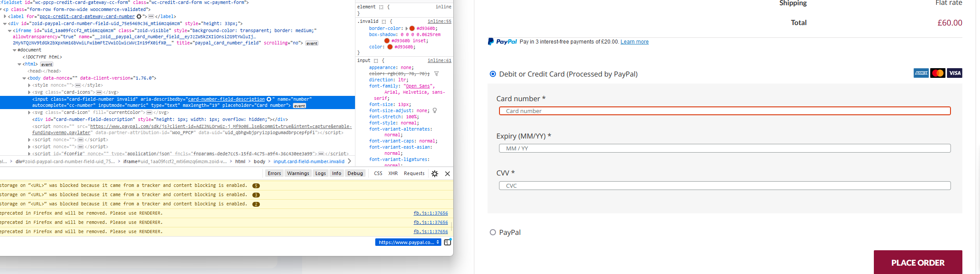Click the ellipsis badge in svg card-icon

click(x=149, y=113)
